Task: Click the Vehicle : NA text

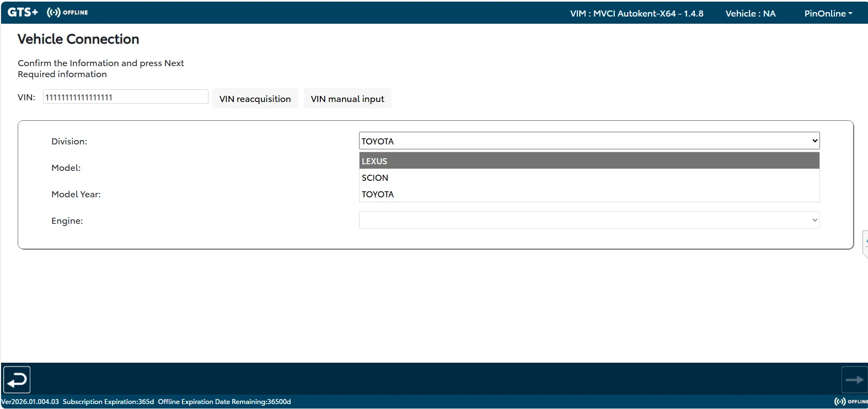Action: point(751,13)
